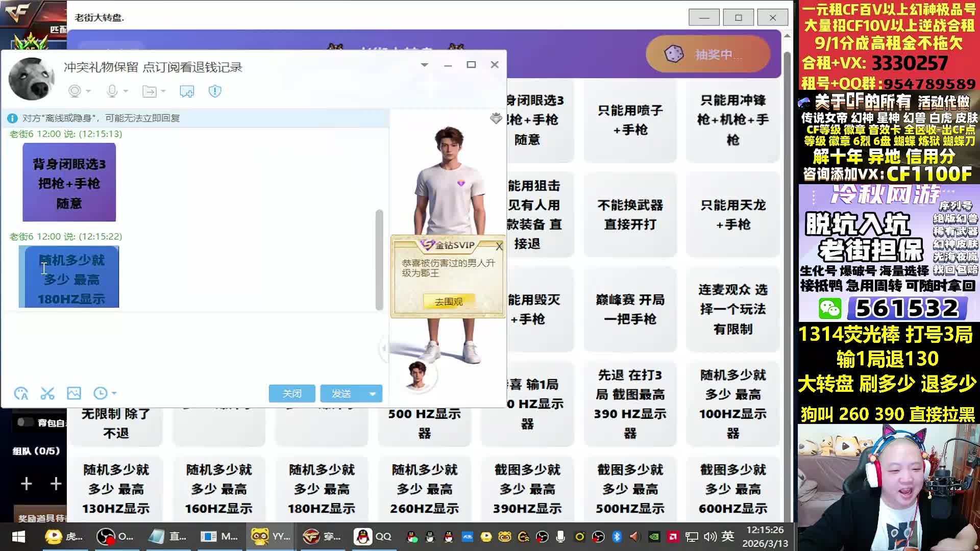Click the shield report icon
The width and height of the screenshot is (980, 551).
[x=215, y=91]
